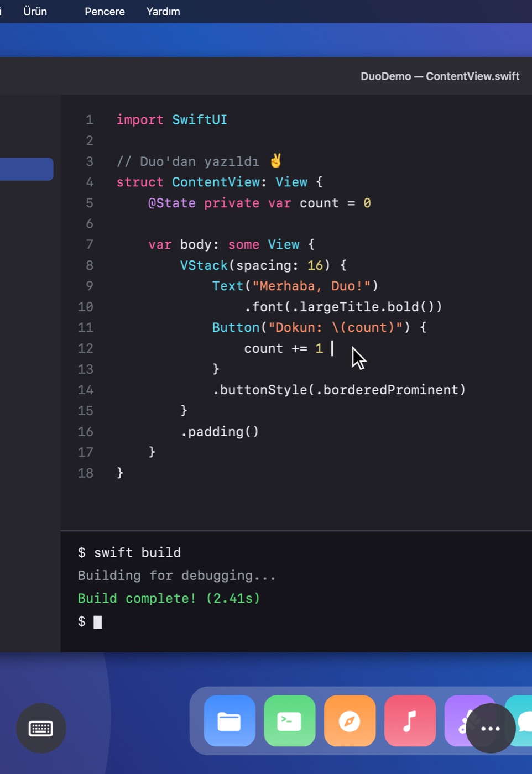The image size is (532, 774).
Task: Place cursor at terminal prompt block
Action: 98,622
